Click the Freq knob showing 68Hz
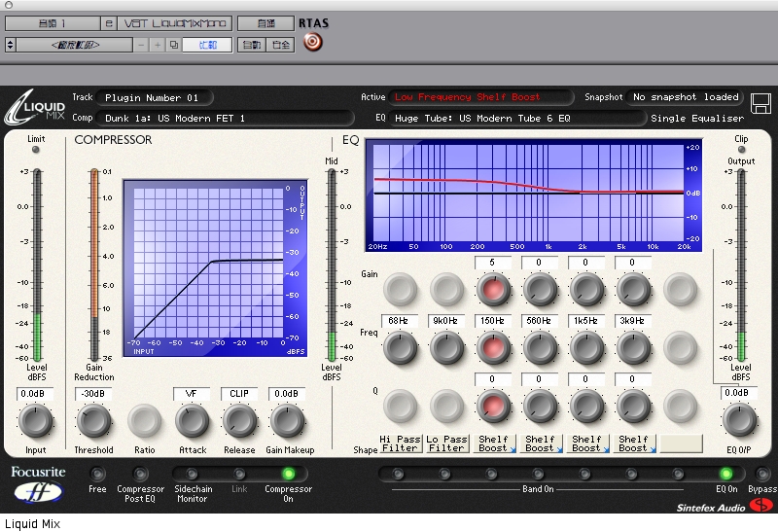778x532 pixels. (x=400, y=347)
